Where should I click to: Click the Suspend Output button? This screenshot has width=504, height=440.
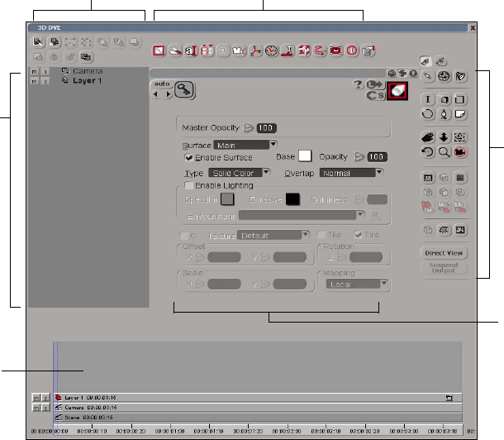(x=444, y=268)
